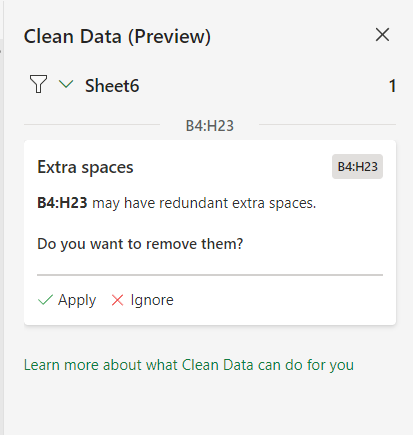This screenshot has width=413, height=435.
Task: Click the B4:H23 range divider label
Action: coord(210,126)
